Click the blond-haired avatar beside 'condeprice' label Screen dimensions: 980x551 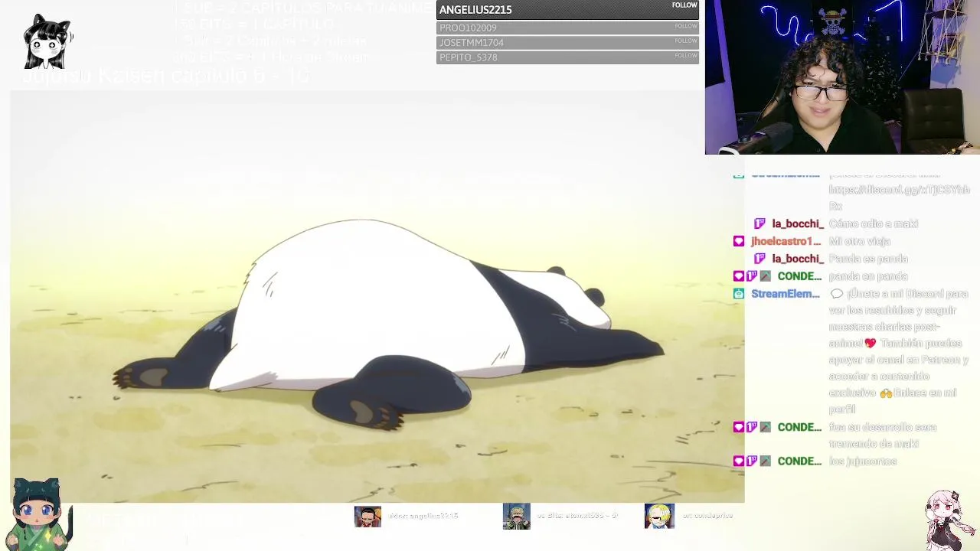(659, 517)
